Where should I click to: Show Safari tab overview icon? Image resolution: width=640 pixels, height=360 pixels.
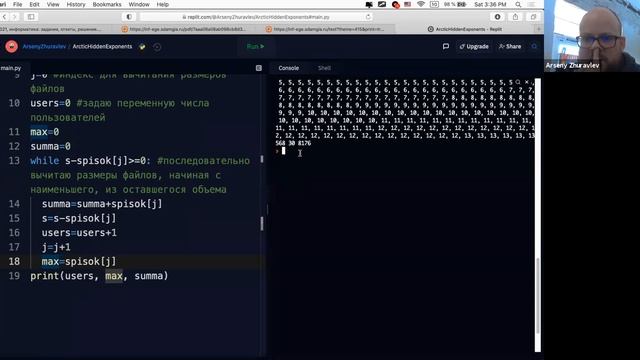tap(533, 17)
